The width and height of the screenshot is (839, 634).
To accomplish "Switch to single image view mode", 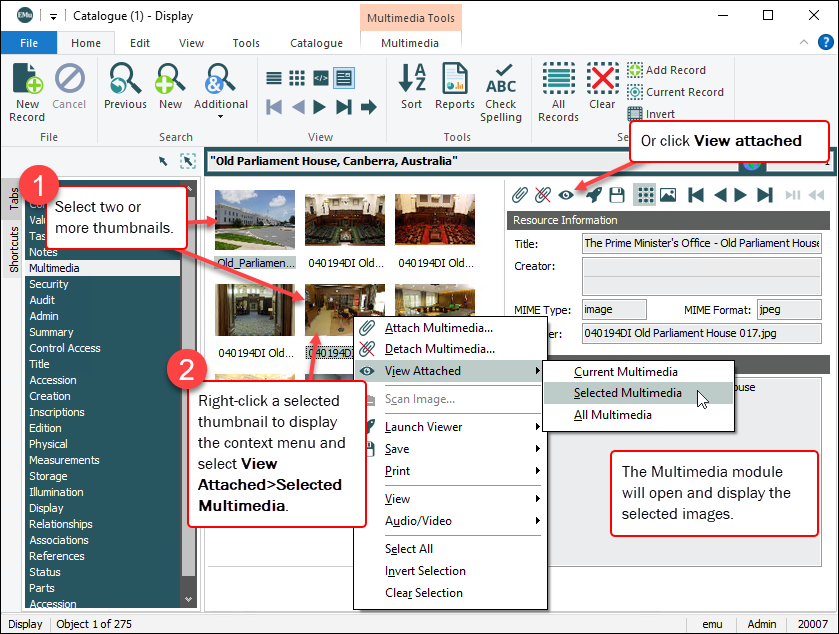I will 667,195.
